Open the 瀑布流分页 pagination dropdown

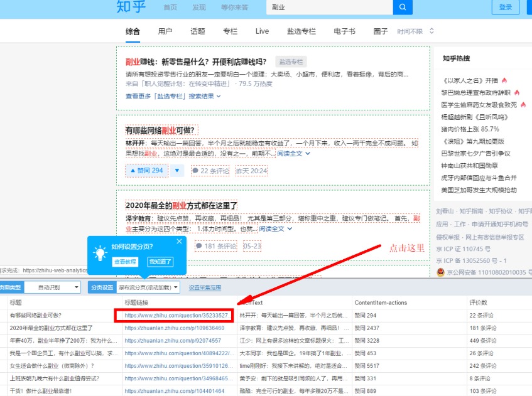pyautogui.click(x=148, y=287)
